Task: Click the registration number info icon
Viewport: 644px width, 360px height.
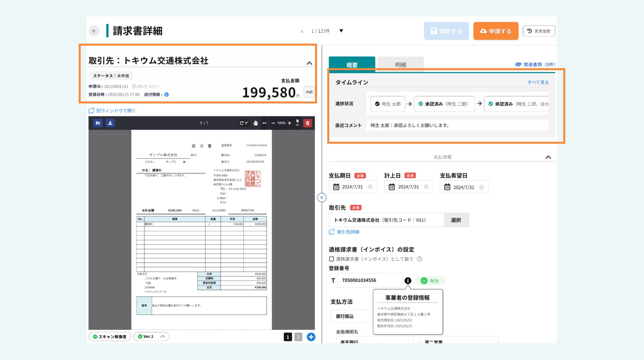Action: coord(408,280)
